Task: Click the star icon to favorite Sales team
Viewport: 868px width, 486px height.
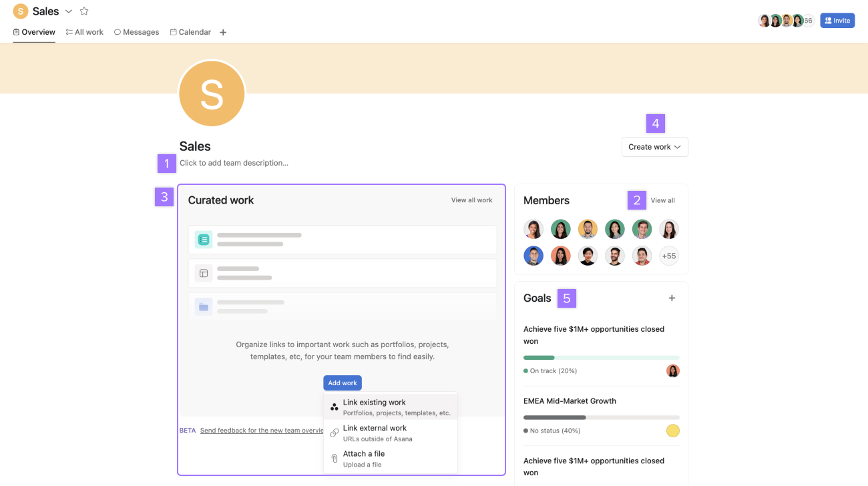Action: coord(84,11)
